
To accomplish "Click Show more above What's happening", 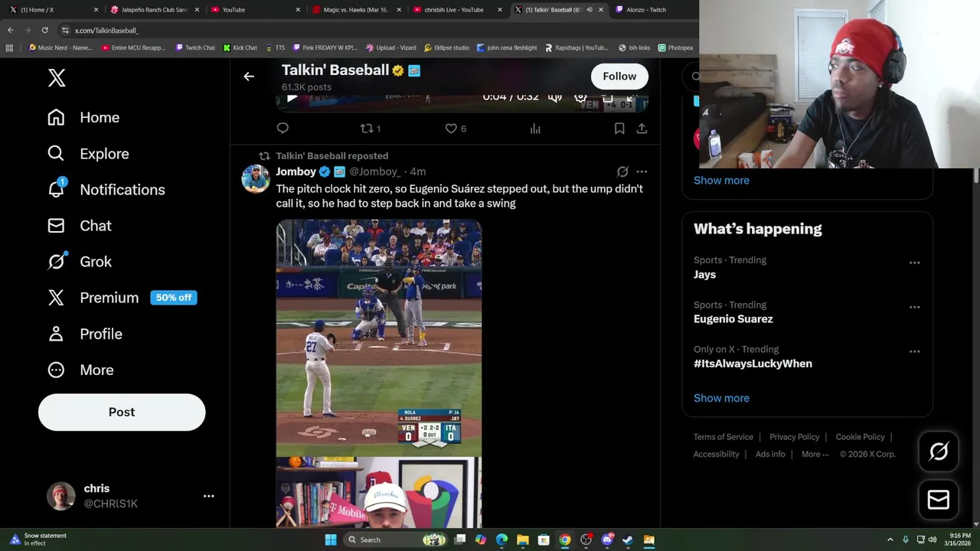I will click(721, 180).
